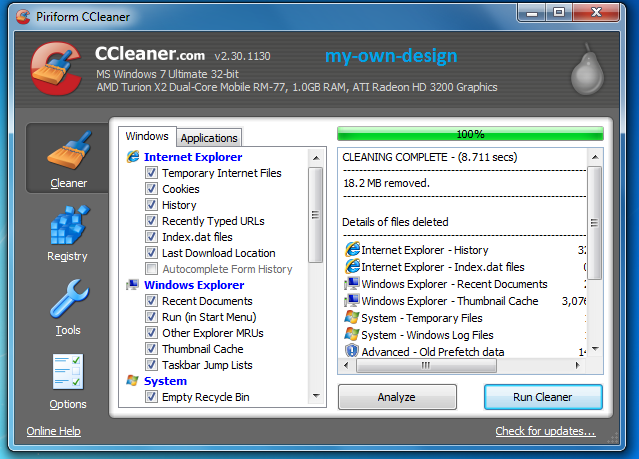Click 'Advanced - Old Prefetch data' text

click(x=433, y=352)
